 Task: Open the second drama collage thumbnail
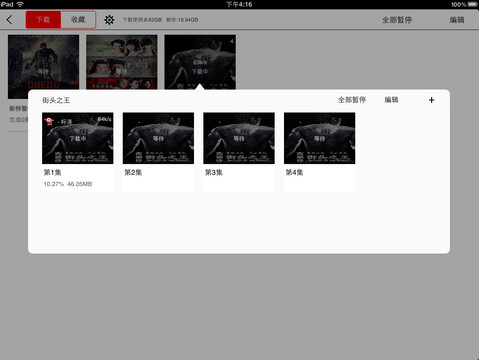(122, 62)
